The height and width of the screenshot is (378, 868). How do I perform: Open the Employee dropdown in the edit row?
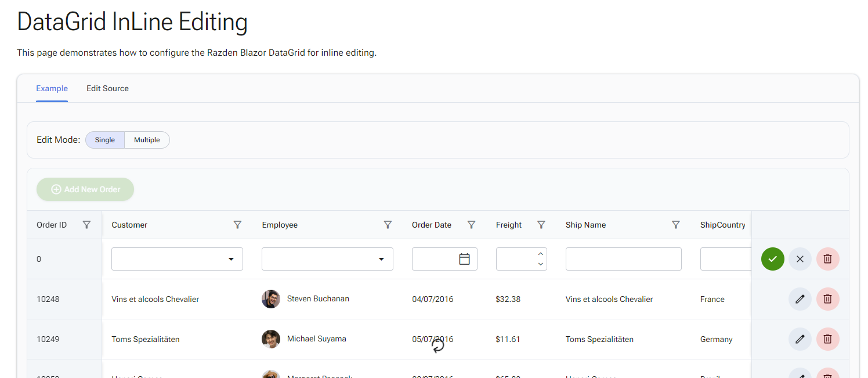(381, 259)
